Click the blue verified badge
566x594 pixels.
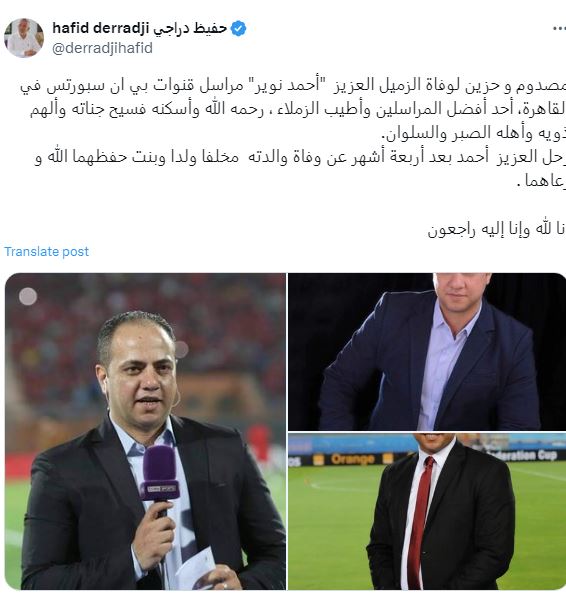pyautogui.click(x=238, y=29)
